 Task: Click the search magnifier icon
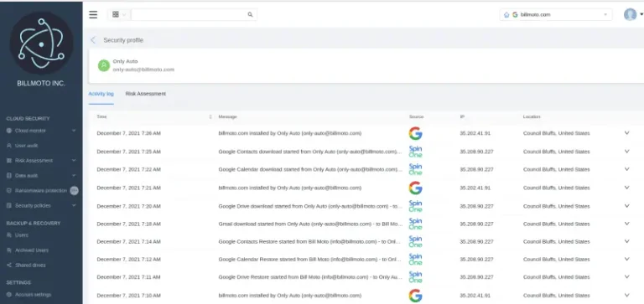(250, 15)
